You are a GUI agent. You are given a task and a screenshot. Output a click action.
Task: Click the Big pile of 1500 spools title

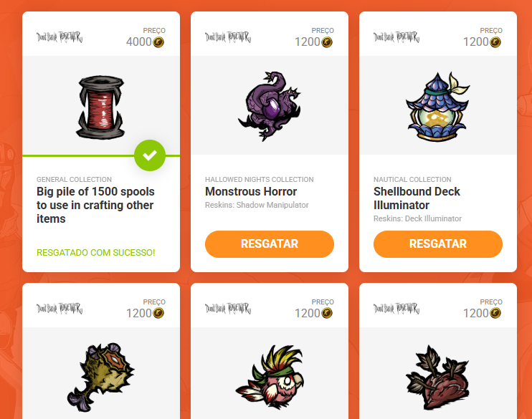[x=95, y=206]
